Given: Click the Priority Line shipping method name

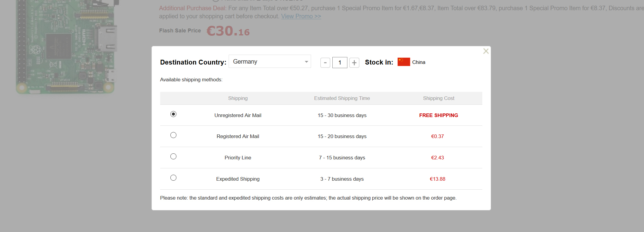Looking at the screenshot, I should pyautogui.click(x=238, y=158).
